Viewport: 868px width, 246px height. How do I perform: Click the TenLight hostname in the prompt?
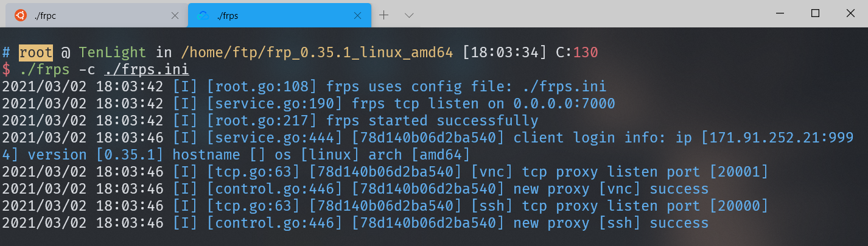[x=113, y=52]
